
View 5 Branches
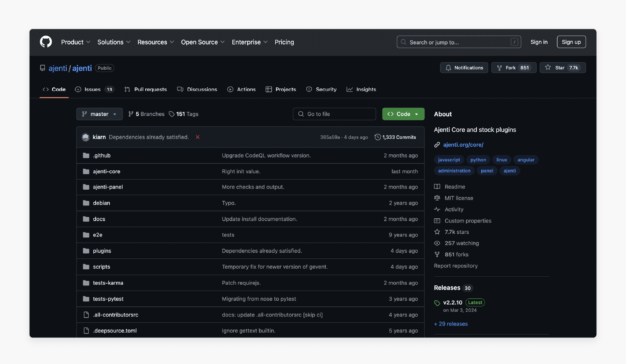146,114
